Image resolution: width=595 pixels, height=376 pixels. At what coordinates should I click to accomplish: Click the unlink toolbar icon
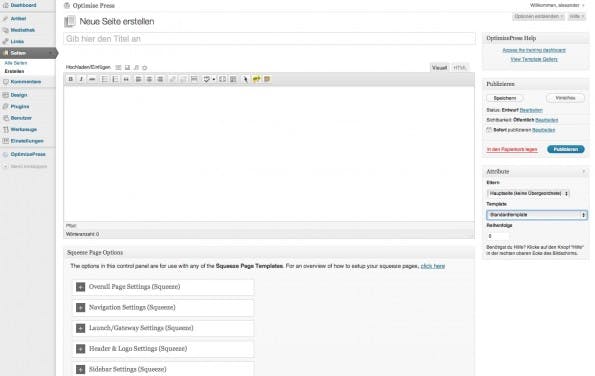coord(183,79)
